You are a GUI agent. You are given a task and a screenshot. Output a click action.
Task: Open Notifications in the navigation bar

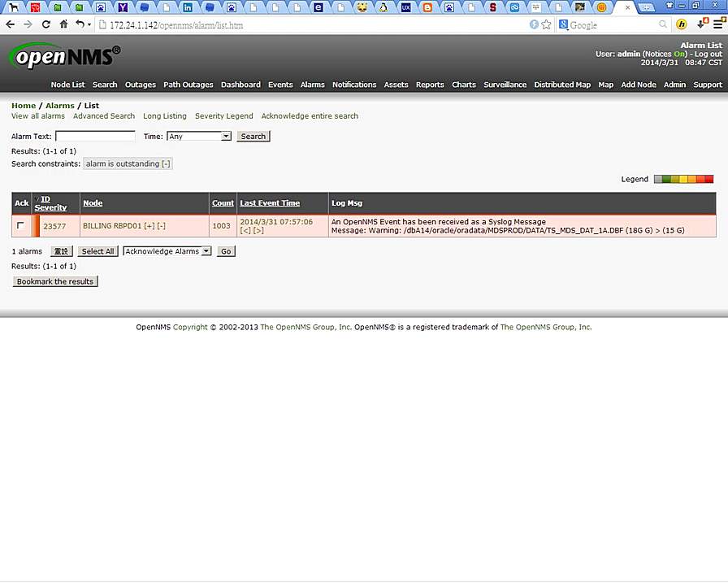point(354,85)
